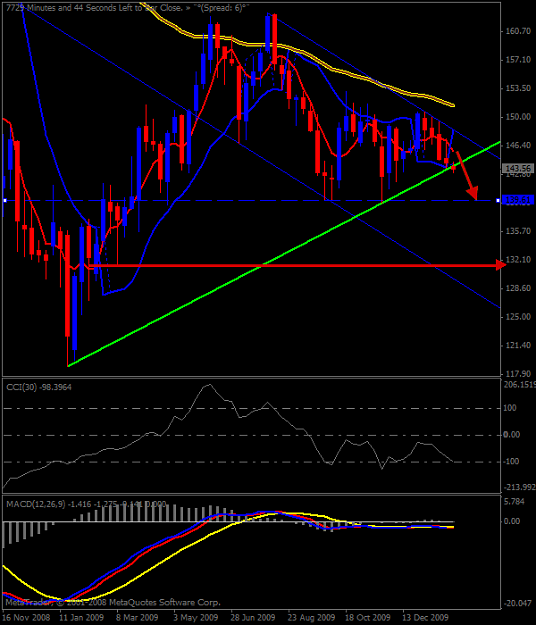This screenshot has height=625, width=536.
Task: Click the MACD scale value 5.784
Action: [x=514, y=501]
